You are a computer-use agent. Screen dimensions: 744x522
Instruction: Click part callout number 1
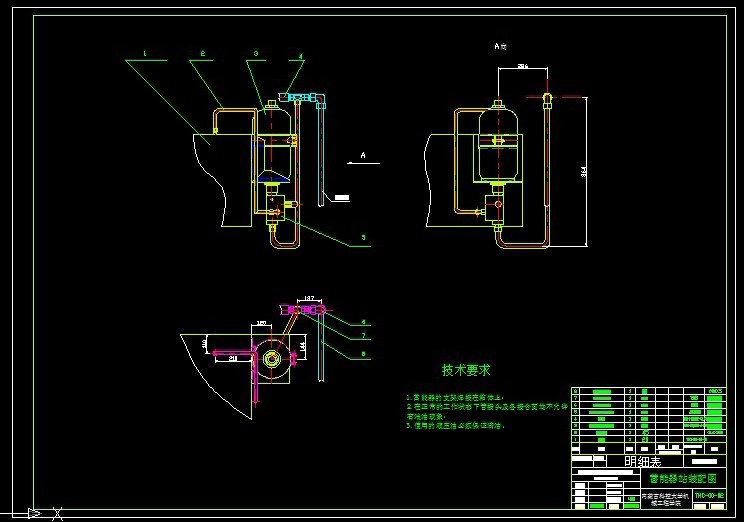(x=145, y=54)
